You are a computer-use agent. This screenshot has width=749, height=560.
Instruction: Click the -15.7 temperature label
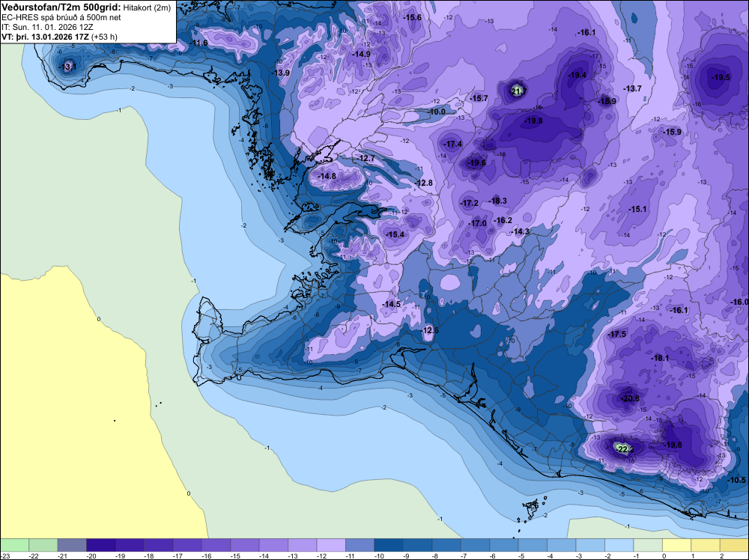point(479,98)
